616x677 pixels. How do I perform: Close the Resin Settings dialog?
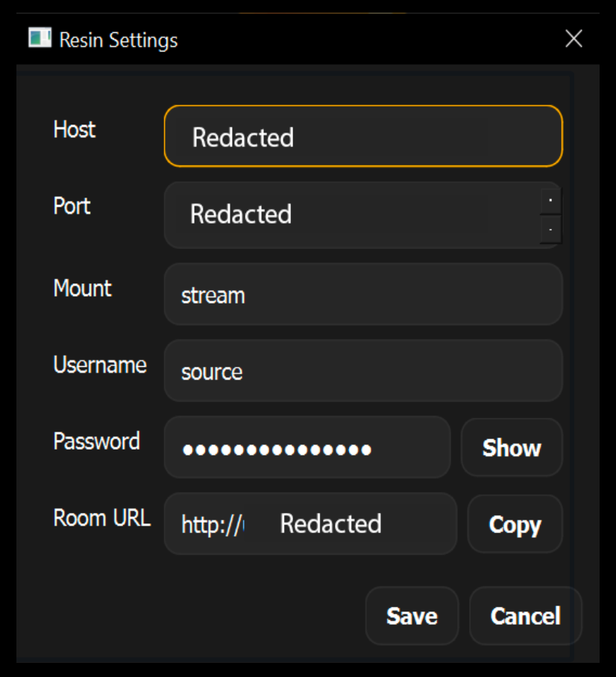point(573,39)
